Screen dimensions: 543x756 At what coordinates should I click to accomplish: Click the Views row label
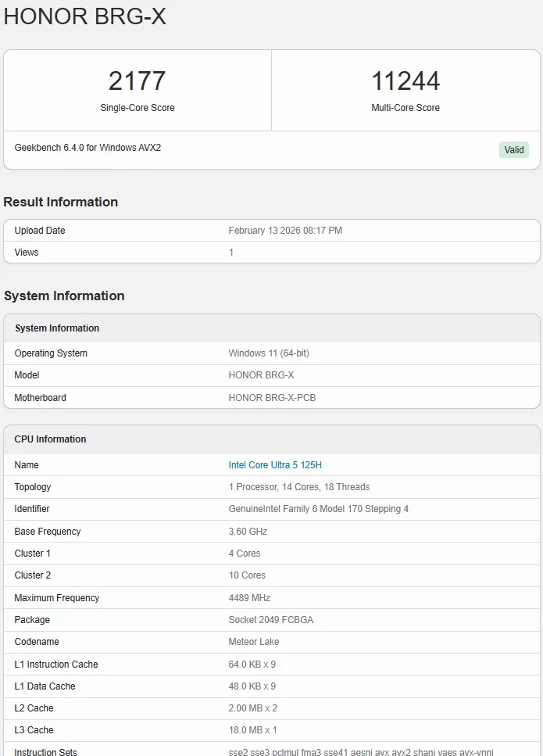27,253
